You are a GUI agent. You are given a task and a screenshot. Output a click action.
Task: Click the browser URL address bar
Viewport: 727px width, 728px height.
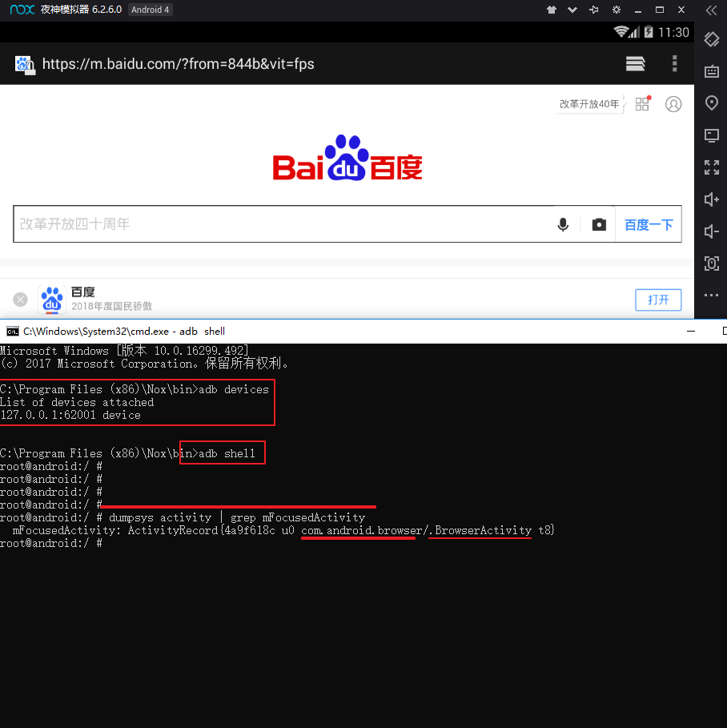tap(179, 63)
